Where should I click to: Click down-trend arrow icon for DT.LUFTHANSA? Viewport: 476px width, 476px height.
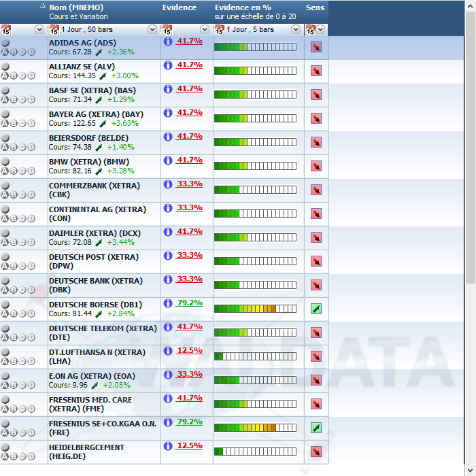click(x=316, y=356)
